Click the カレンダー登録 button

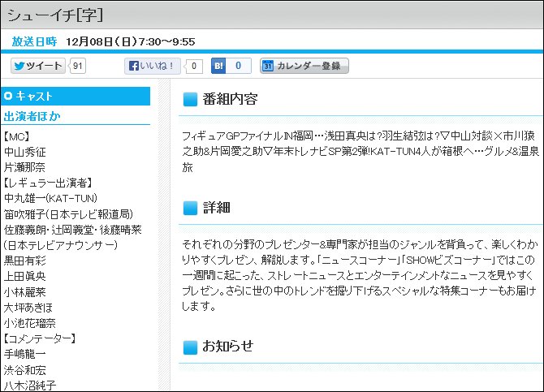(x=304, y=66)
